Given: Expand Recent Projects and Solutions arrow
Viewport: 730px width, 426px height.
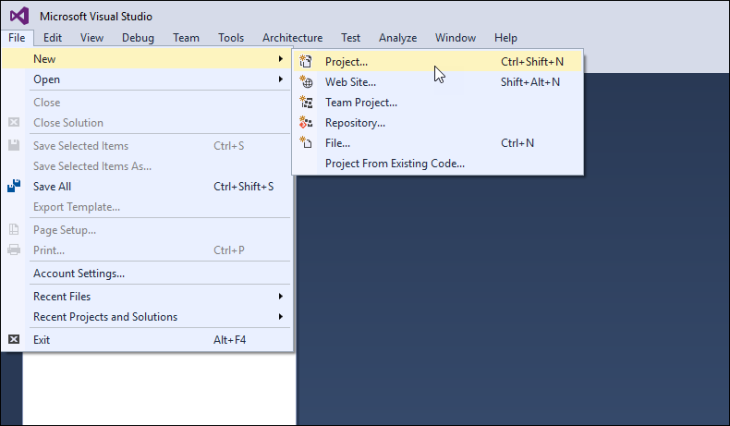Looking at the screenshot, I should tap(281, 317).
